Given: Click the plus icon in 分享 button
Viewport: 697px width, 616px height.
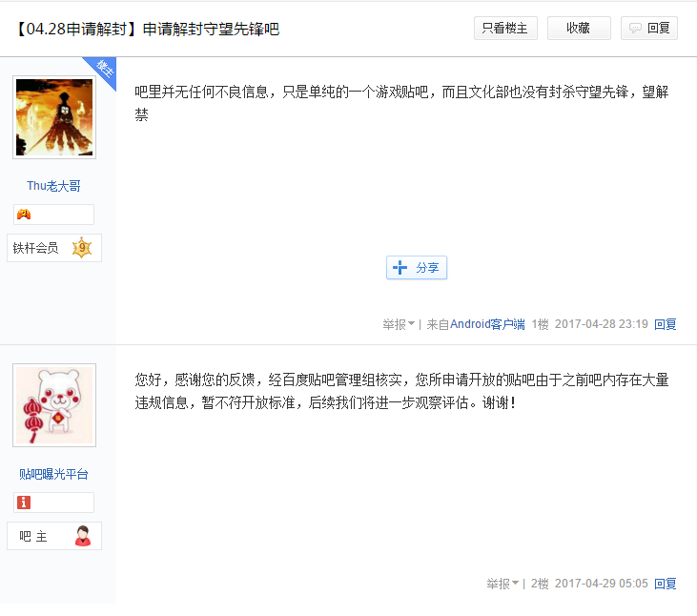Looking at the screenshot, I should (400, 268).
